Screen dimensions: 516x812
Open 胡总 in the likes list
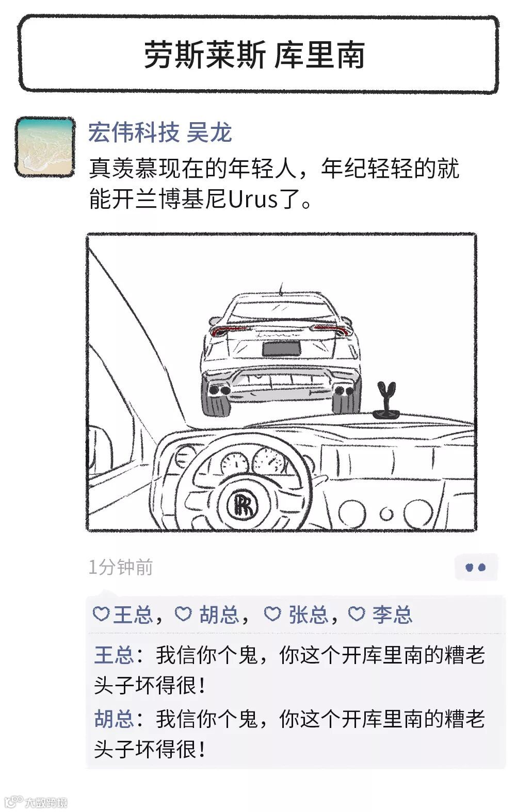click(x=219, y=615)
